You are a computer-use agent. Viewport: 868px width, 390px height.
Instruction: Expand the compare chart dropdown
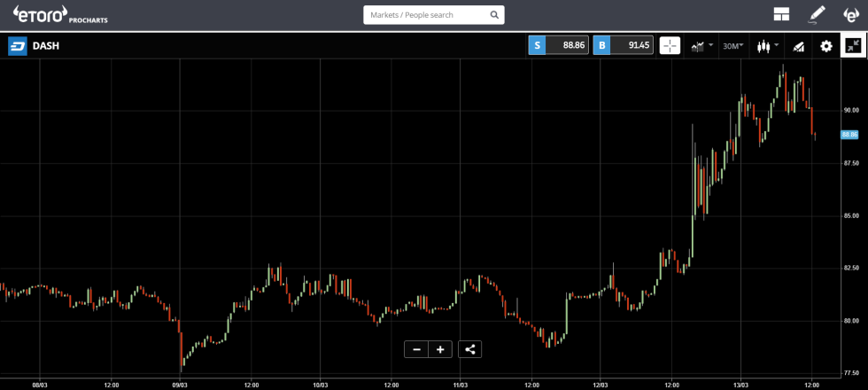point(701,46)
